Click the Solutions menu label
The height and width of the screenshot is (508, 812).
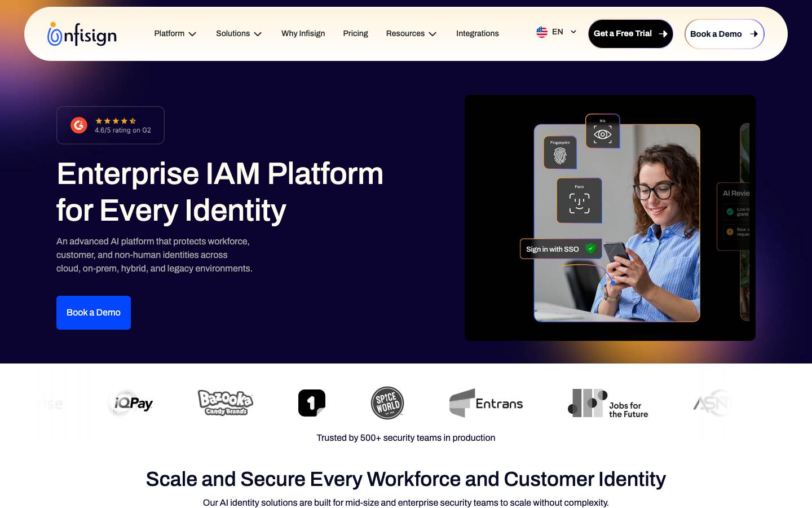coord(233,33)
